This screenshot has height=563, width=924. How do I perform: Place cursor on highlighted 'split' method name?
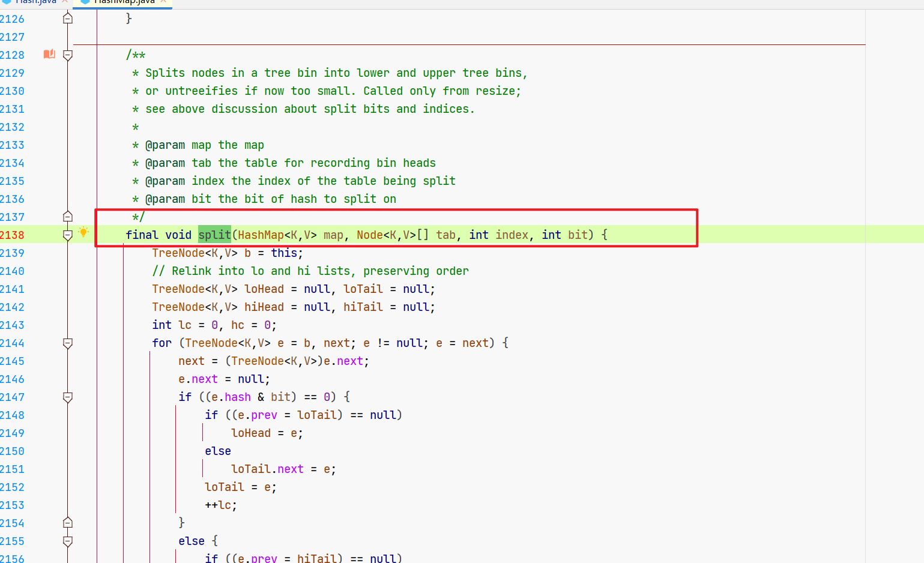[214, 235]
